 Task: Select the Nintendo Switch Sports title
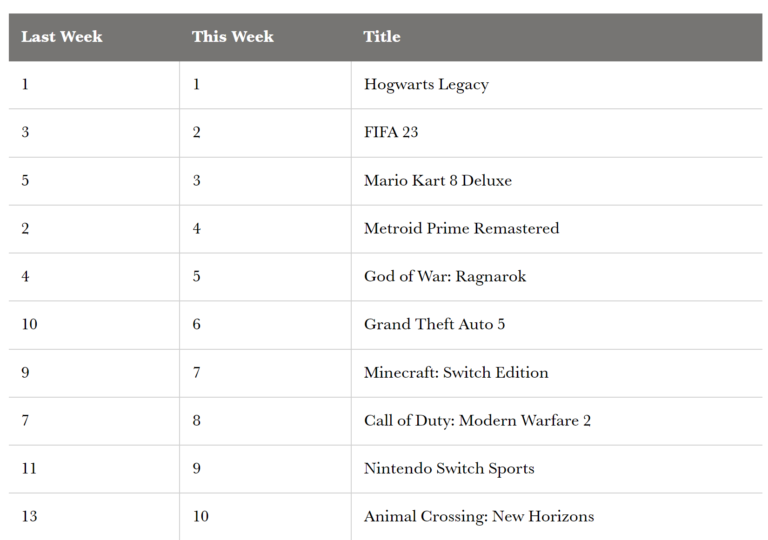click(x=449, y=469)
